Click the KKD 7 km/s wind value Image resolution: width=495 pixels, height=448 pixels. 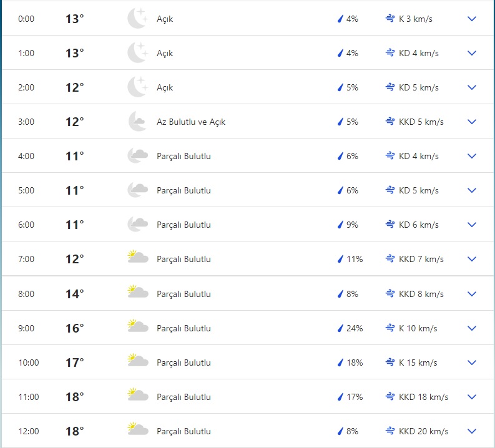(x=421, y=259)
